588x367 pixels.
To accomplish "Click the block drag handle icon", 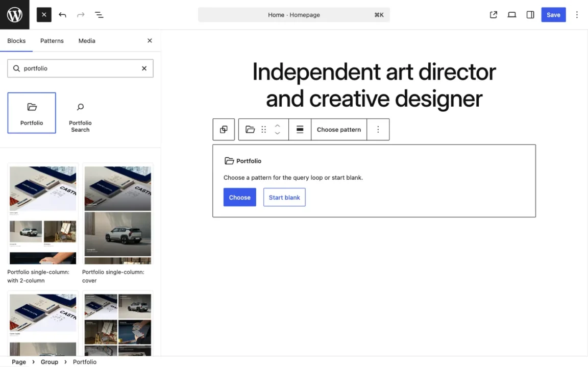I will 264,130.
